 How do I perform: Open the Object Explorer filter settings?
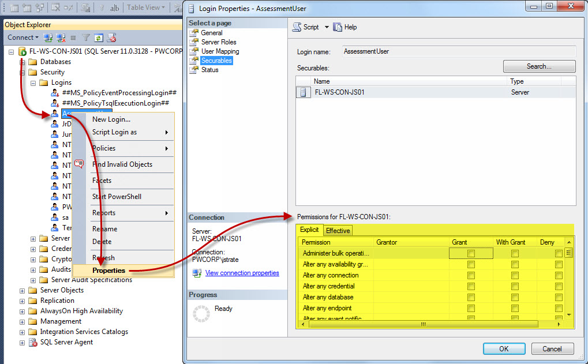click(x=87, y=37)
